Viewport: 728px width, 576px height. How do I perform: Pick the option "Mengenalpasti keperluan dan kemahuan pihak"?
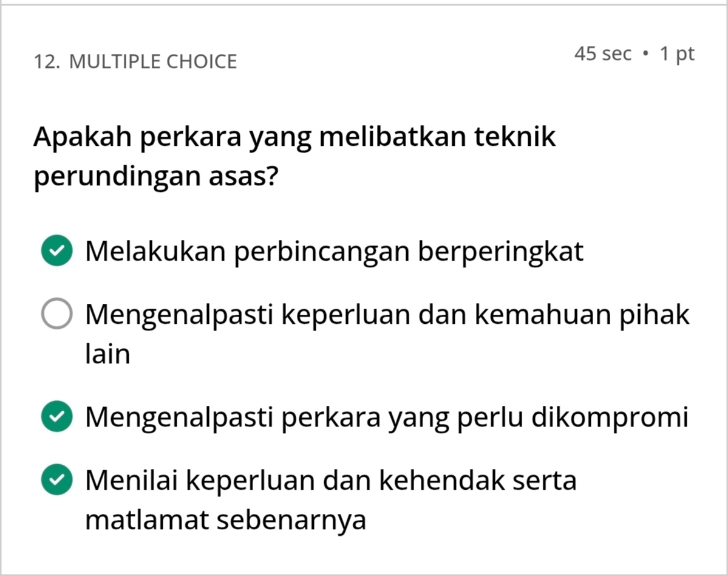tap(387, 314)
